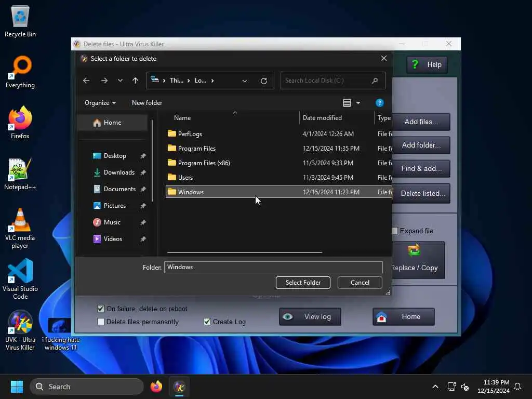Screen dimensions: 532x399
Task: Open Downloads in the navigation pane
Action: (x=119, y=172)
